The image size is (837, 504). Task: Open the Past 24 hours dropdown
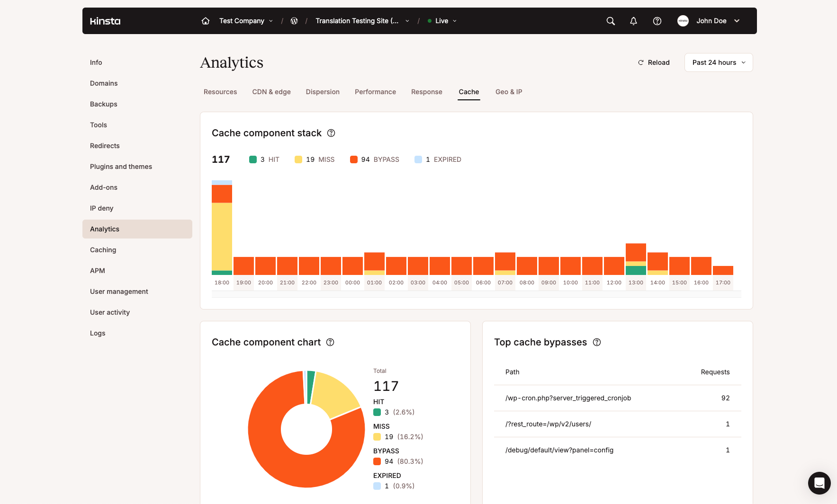tap(718, 62)
